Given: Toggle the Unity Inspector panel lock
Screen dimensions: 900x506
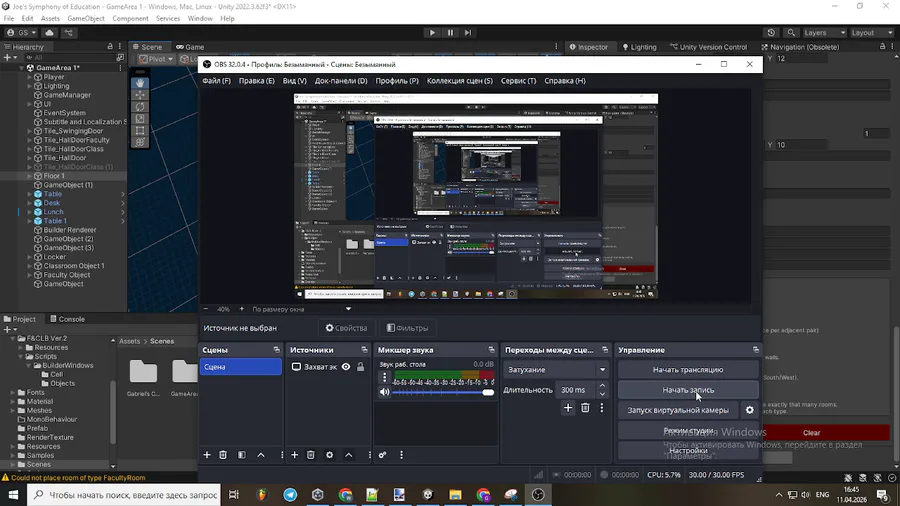Looking at the screenshot, I should coord(882,46).
